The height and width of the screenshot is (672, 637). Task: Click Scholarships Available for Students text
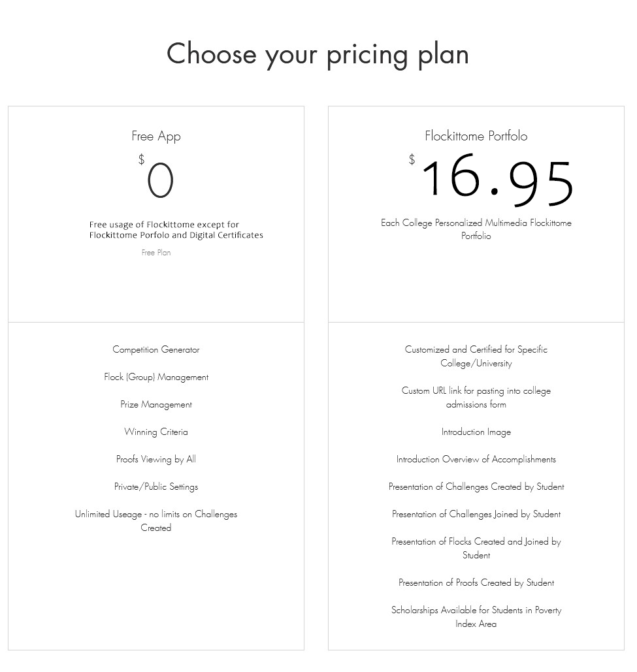pyautogui.click(x=476, y=616)
